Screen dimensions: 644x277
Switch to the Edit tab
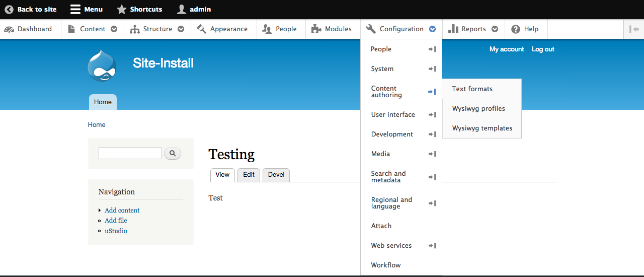[249, 175]
